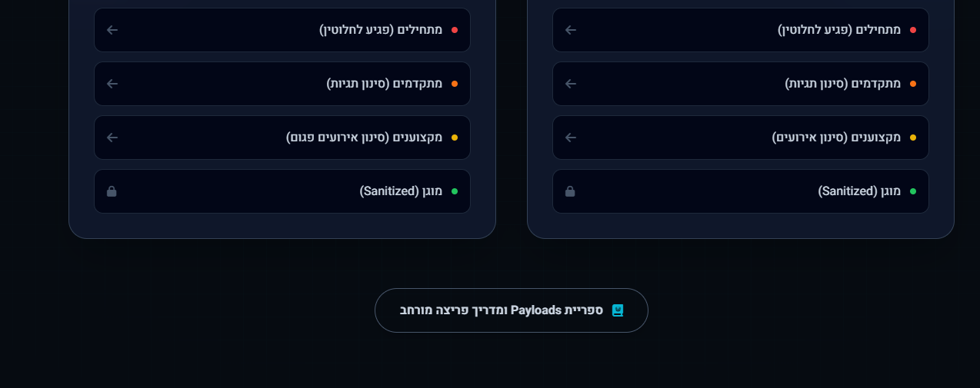Image resolution: width=980 pixels, height=388 pixels.
Task: Click lock icon on left card's Sanitized row
Action: [x=112, y=191]
